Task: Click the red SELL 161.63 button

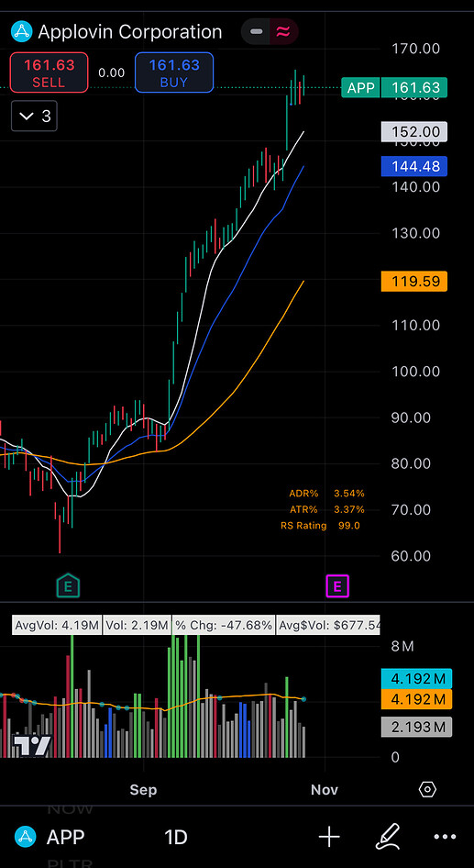Action: click(49, 72)
